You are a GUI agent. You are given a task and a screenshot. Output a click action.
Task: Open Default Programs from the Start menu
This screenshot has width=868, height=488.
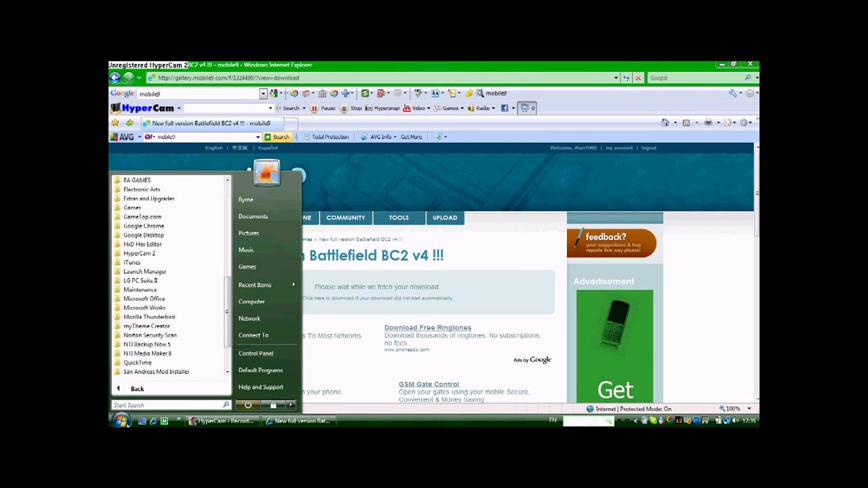[260, 371]
